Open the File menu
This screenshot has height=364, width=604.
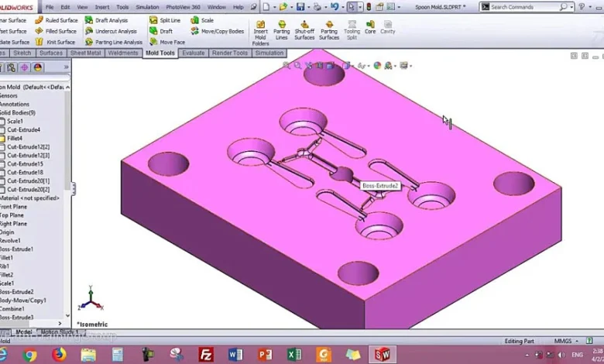coord(50,7)
